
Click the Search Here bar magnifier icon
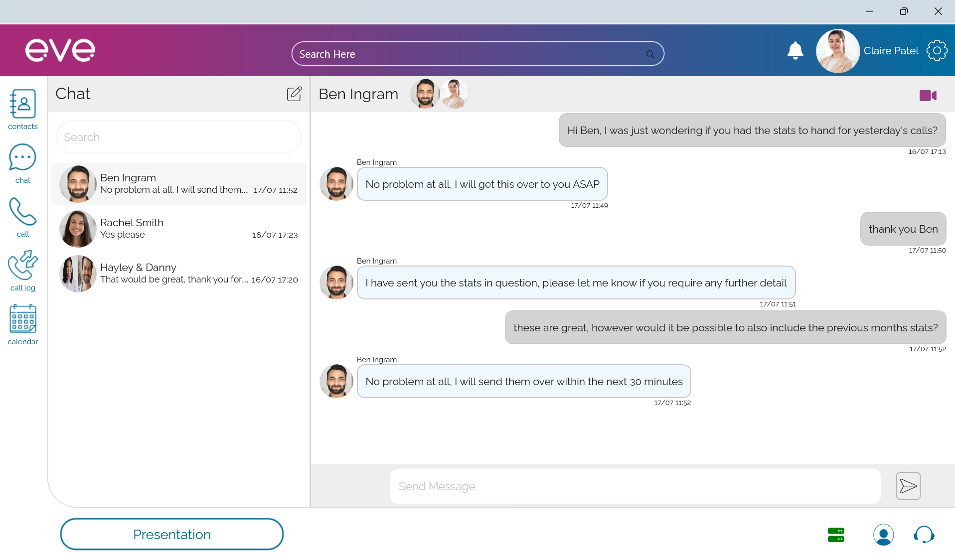tap(650, 54)
